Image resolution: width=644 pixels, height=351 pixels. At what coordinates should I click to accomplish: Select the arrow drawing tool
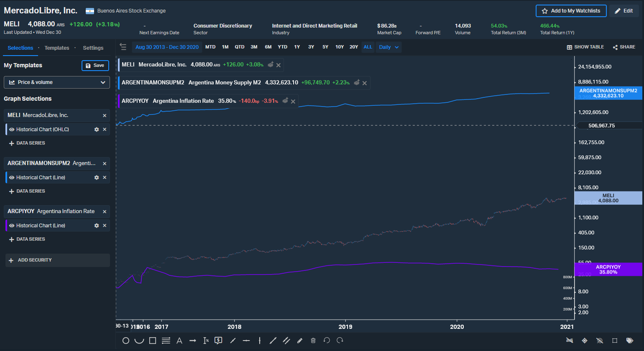(193, 341)
